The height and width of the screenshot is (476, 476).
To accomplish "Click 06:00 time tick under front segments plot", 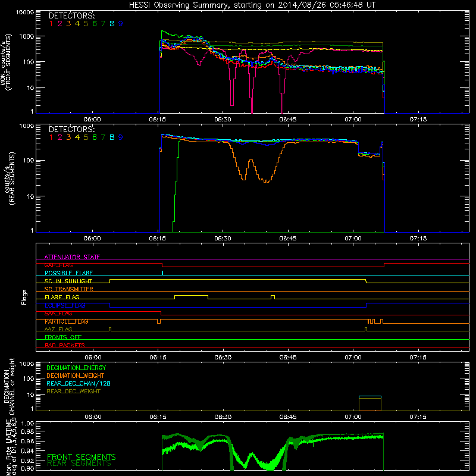I will coord(92,120).
